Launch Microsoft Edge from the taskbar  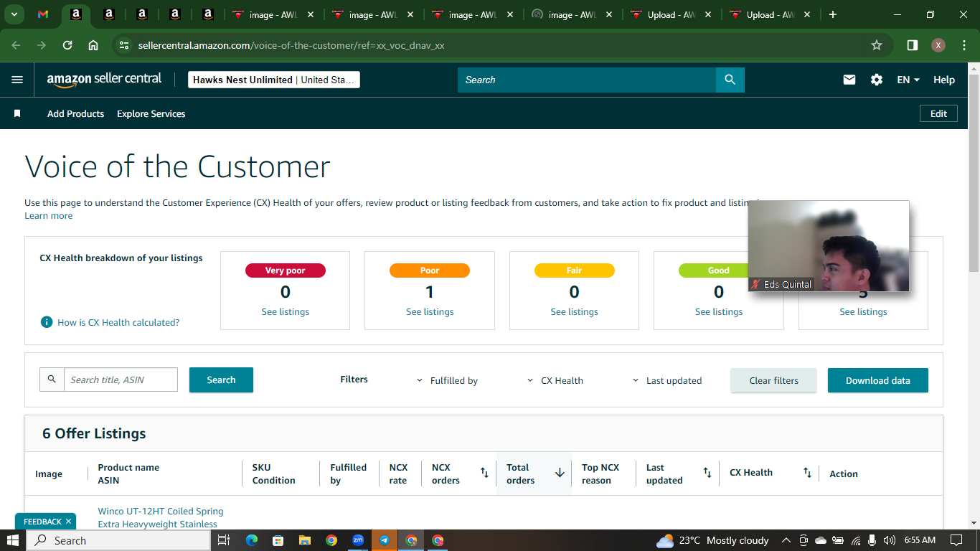tap(251, 540)
